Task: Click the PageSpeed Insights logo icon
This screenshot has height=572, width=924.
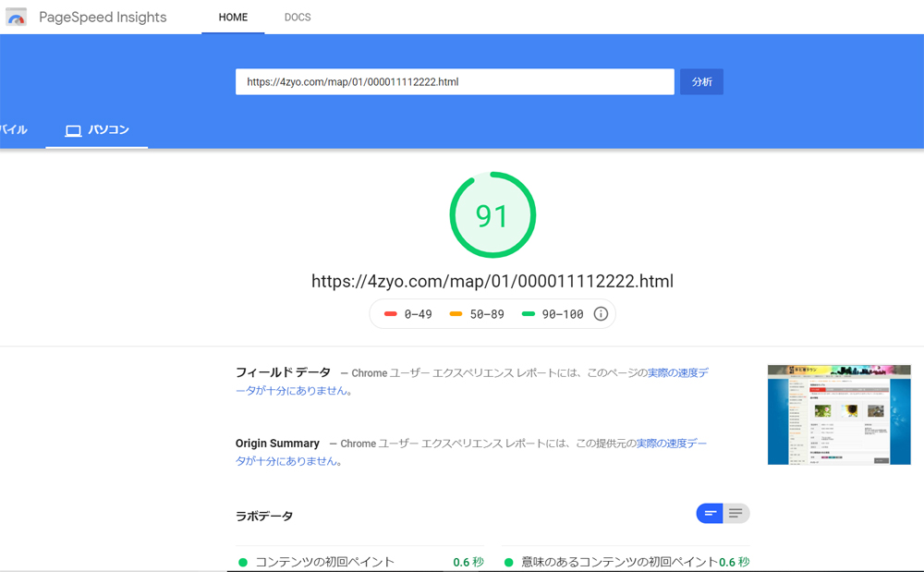Action: click(16, 17)
